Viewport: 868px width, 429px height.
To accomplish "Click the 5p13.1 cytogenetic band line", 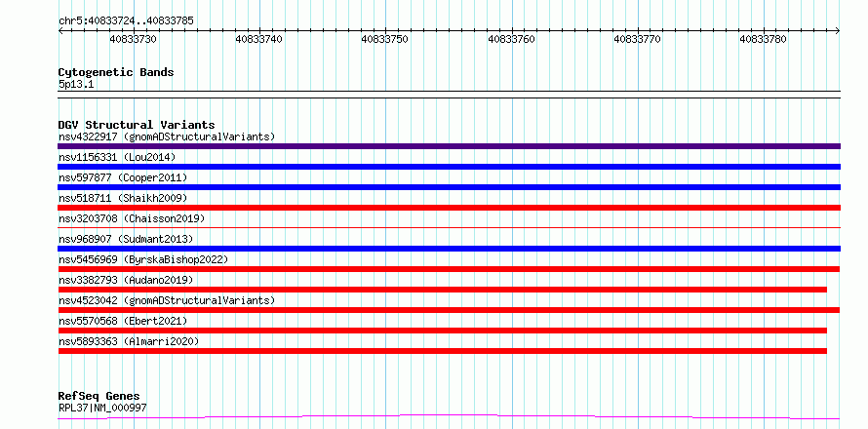I will point(449,95).
